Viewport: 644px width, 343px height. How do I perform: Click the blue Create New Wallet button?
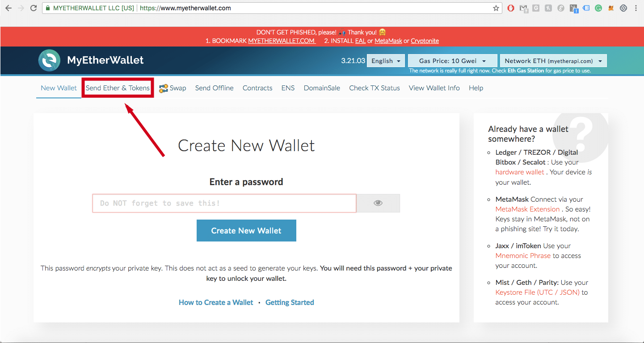[x=246, y=231]
